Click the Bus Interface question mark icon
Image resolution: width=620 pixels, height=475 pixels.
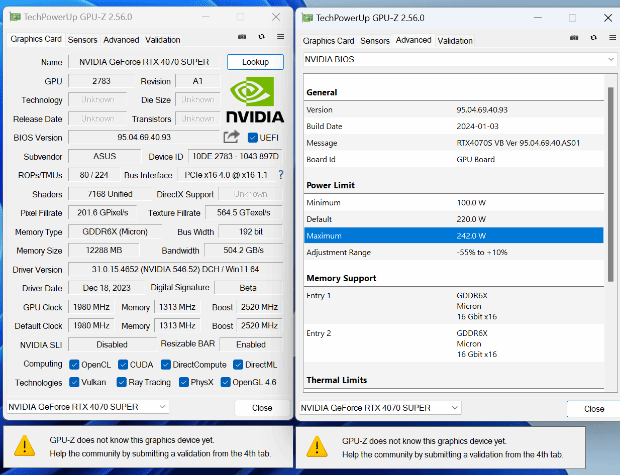(281, 174)
